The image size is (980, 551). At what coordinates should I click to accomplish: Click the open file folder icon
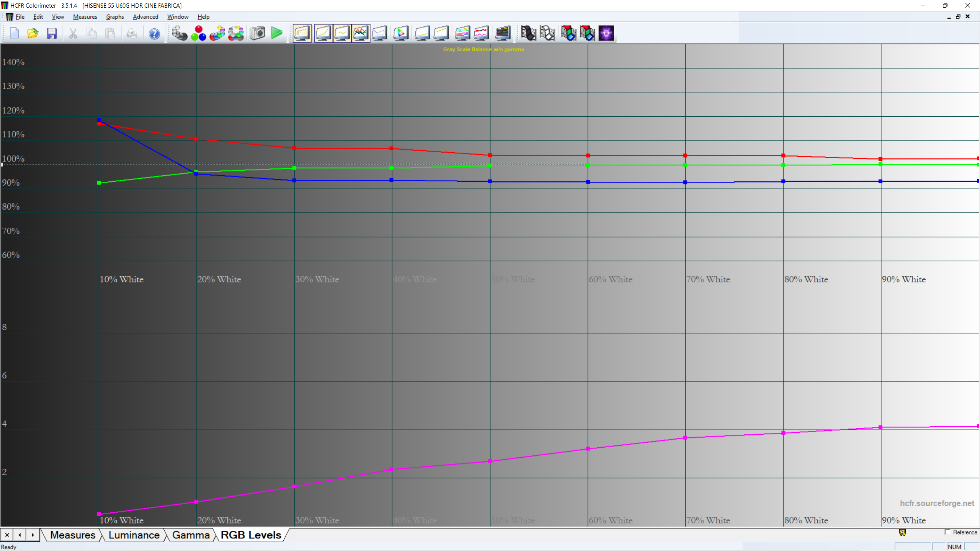click(x=33, y=33)
